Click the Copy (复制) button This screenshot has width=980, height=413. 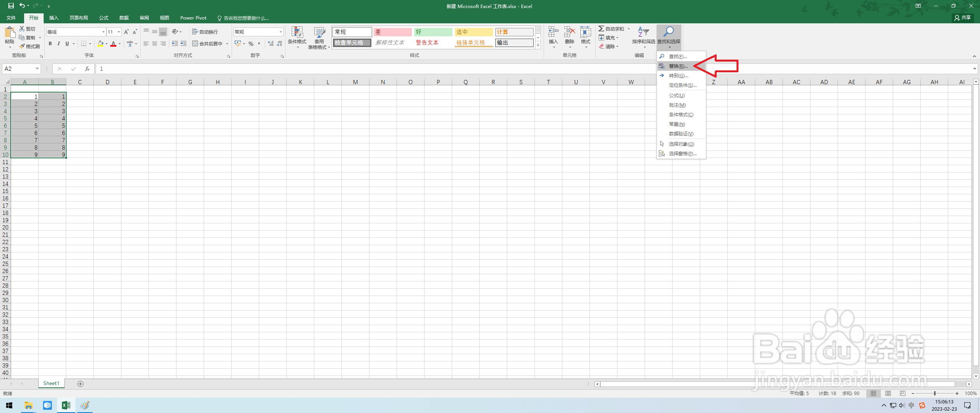[28, 37]
